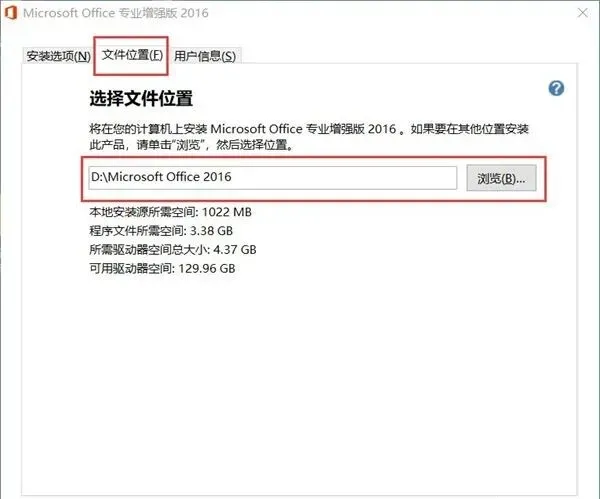
Task: Switch to the 安装选项(N) tab
Action: pyautogui.click(x=59, y=56)
